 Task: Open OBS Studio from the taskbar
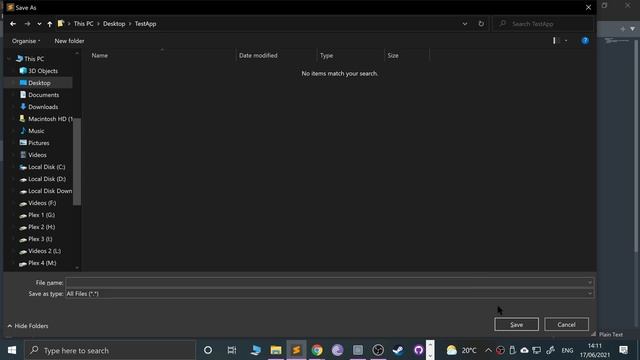click(378, 350)
